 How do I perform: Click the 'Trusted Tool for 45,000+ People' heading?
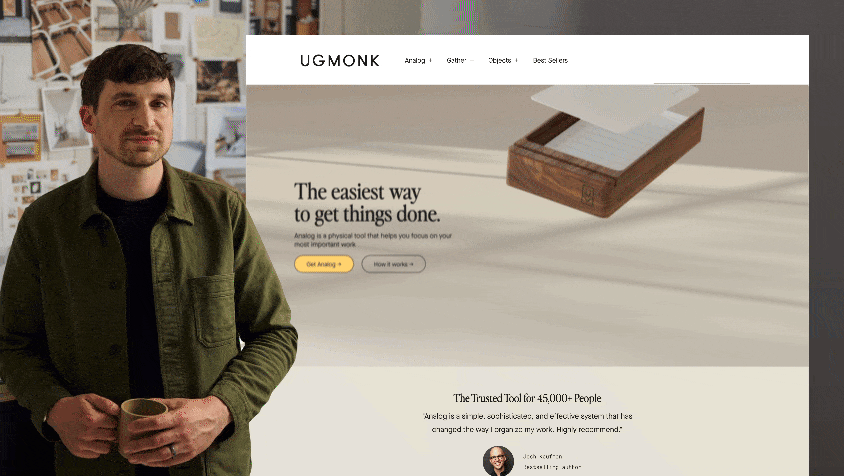pos(527,398)
